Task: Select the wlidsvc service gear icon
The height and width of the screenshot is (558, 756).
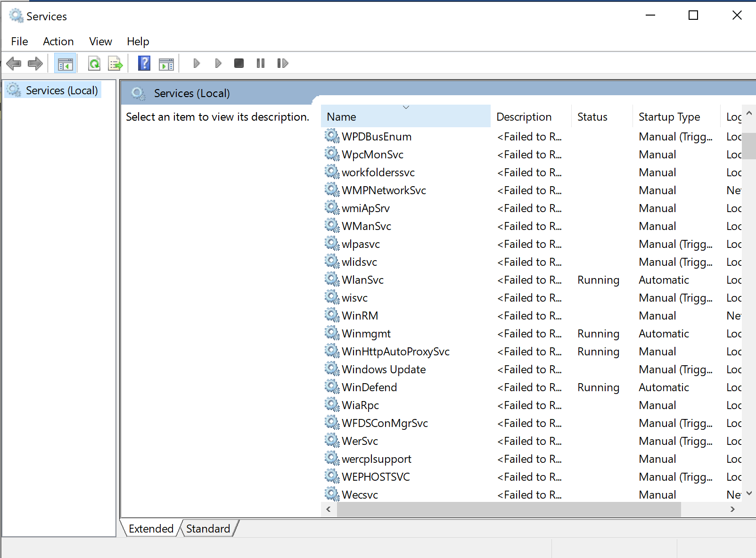Action: pyautogui.click(x=332, y=262)
